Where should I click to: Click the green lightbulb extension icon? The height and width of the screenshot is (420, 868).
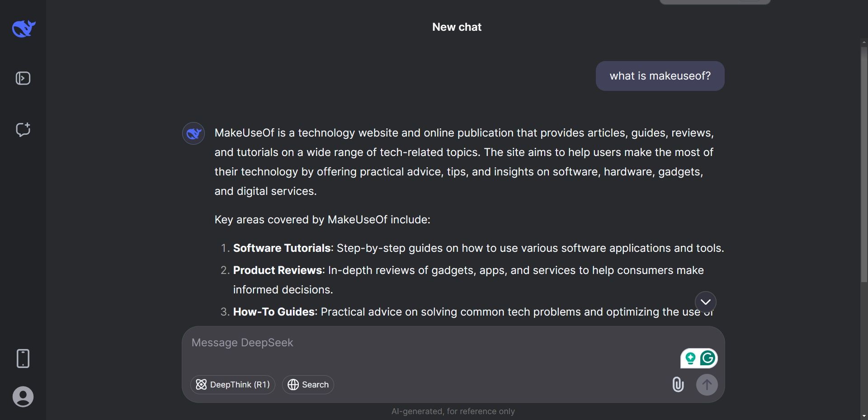coord(690,359)
